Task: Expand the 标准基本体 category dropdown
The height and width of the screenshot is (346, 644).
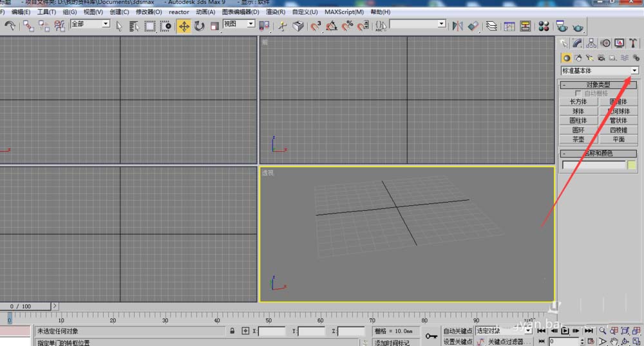Action: [600, 71]
